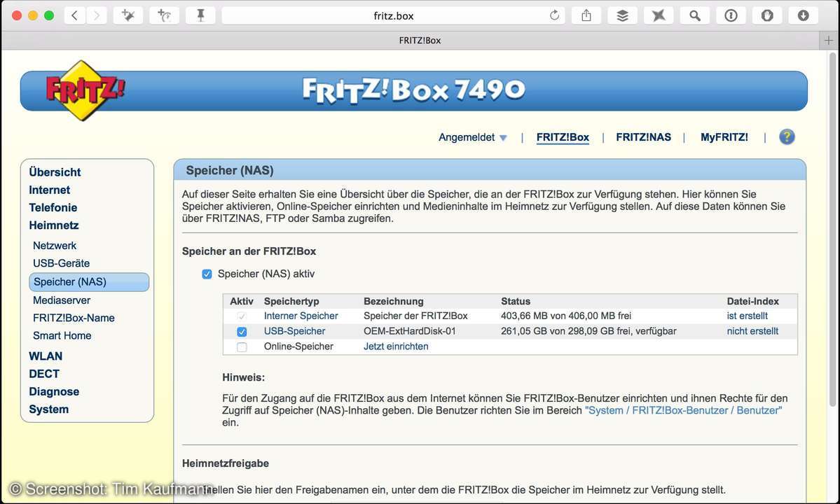The image size is (840, 504).
Task: Open the WLAN sidebar menu
Action: coord(46,356)
